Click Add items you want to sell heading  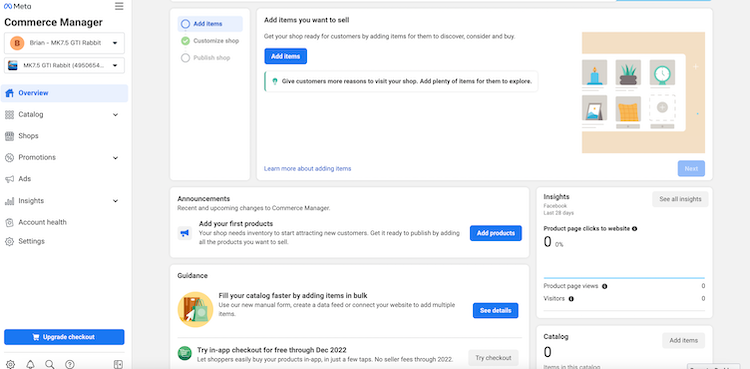[307, 21]
